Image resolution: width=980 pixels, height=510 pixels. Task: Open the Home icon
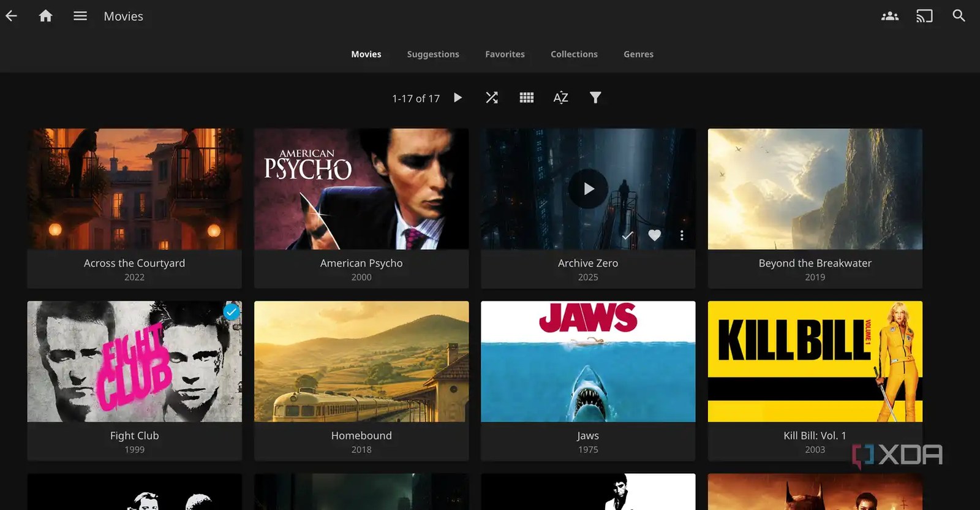point(45,16)
